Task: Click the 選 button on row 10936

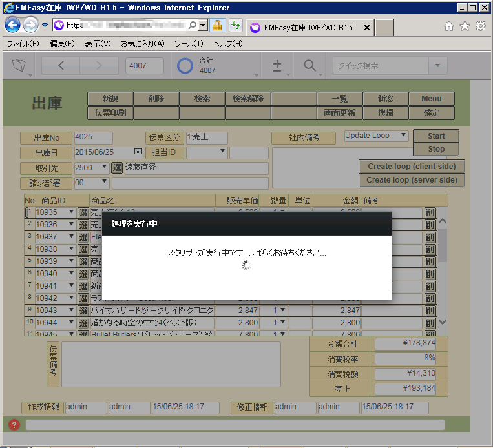Action: pyautogui.click(x=83, y=225)
